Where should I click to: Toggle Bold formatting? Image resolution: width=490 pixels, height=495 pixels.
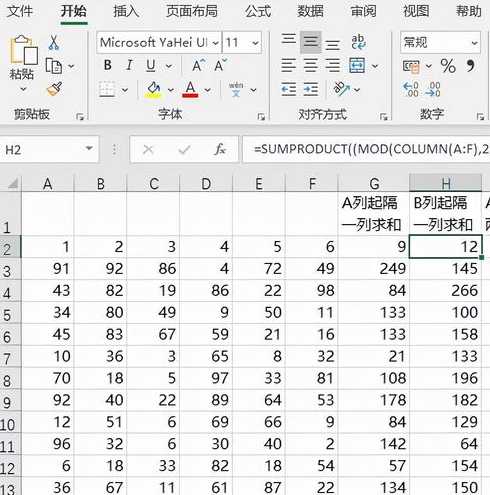[107, 65]
